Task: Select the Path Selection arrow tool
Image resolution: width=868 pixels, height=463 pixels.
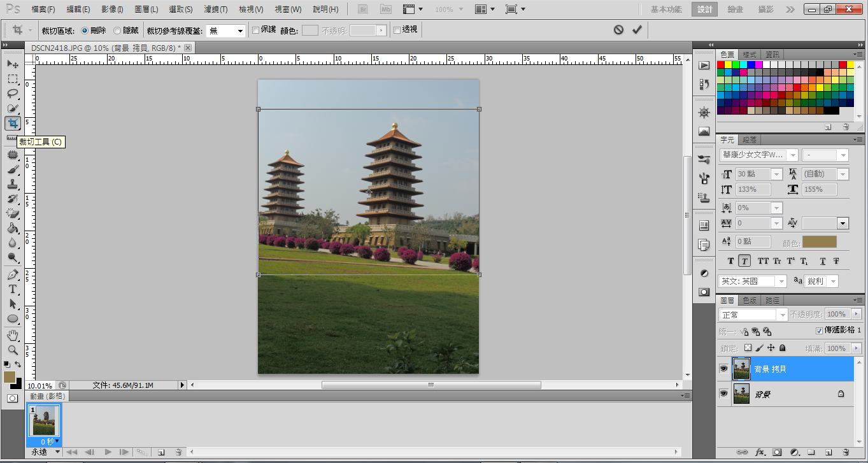Action: click(x=13, y=304)
